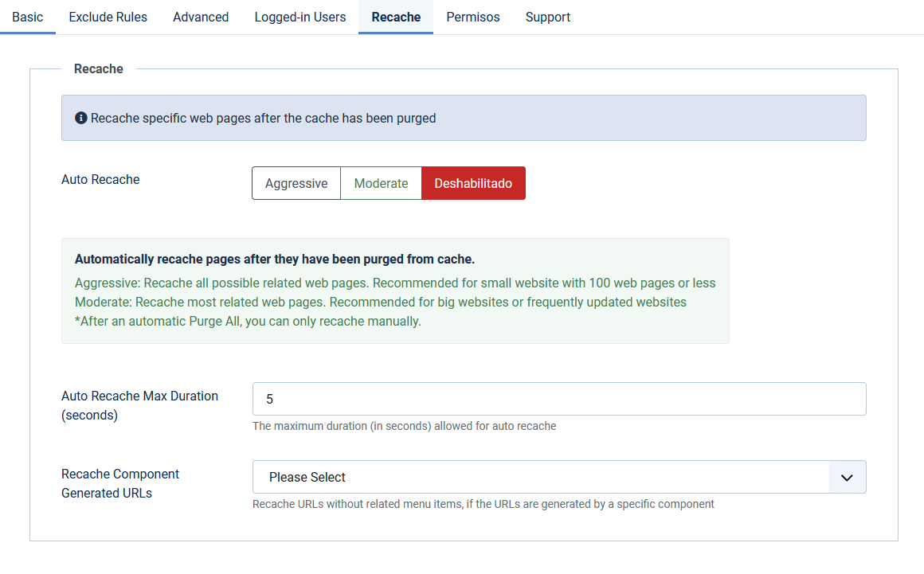
Task: Open the Support tab
Action: 548,17
